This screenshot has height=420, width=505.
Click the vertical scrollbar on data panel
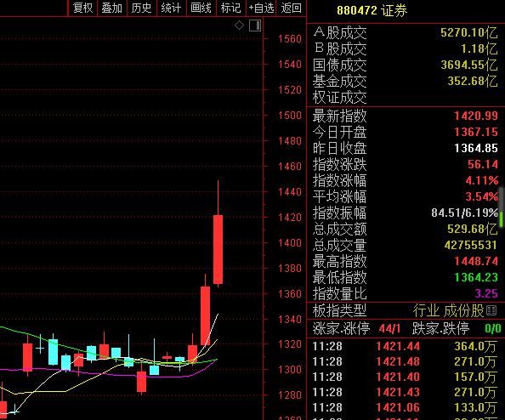pos(502,207)
